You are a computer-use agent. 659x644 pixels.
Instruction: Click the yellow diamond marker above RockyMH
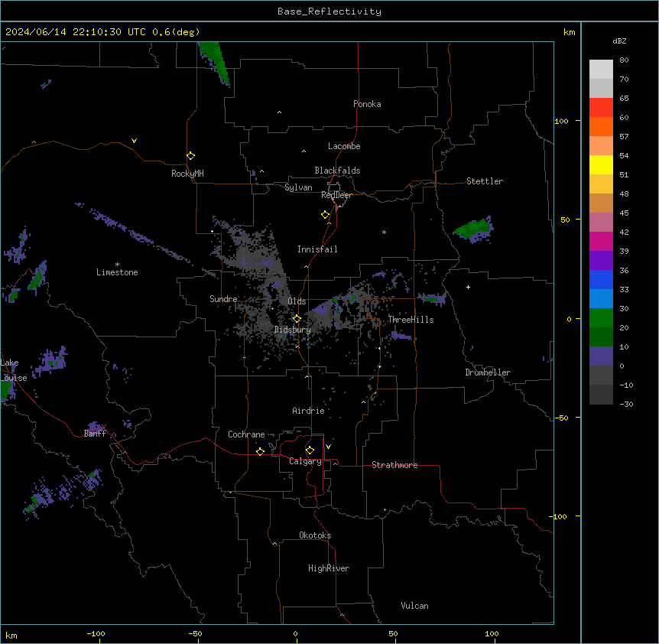(x=191, y=156)
